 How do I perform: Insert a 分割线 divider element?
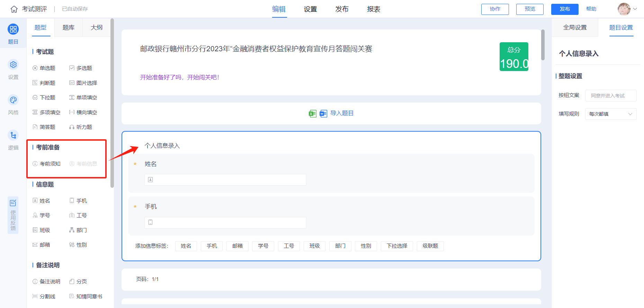pos(44,297)
